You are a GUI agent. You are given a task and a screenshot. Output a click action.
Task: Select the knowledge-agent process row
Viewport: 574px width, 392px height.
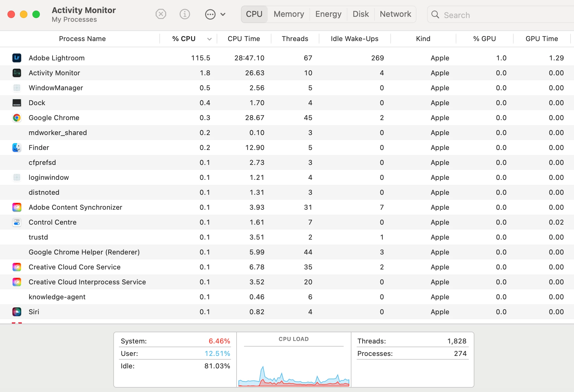tap(287, 297)
